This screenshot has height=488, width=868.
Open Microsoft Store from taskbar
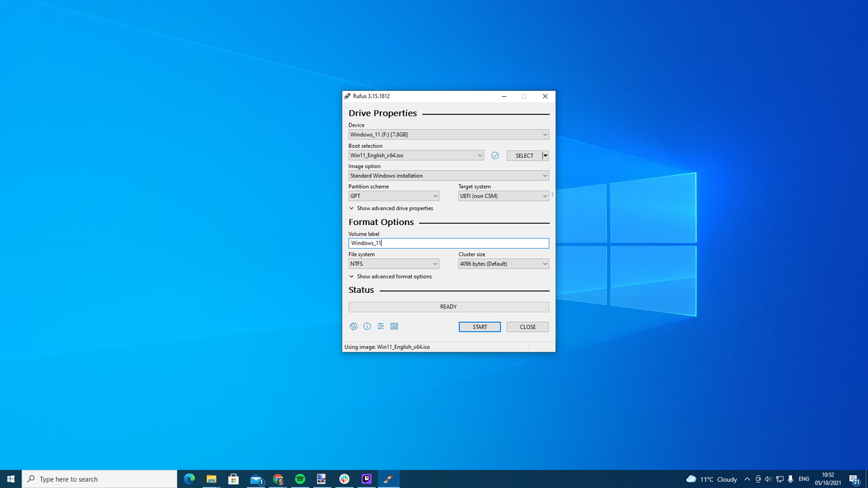(233, 479)
